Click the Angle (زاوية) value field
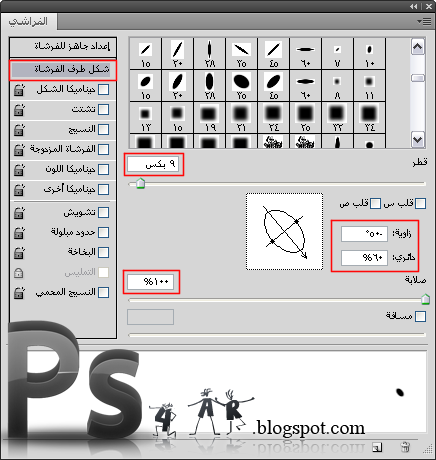Screen dimensions: 436x460 coord(364,234)
